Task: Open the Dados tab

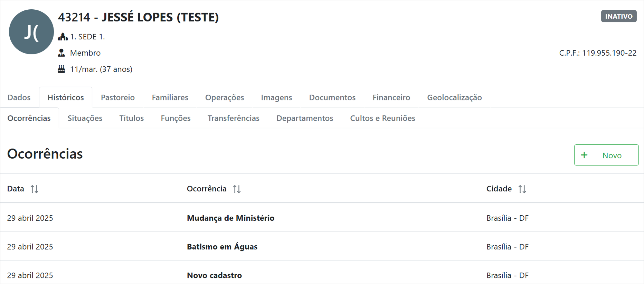Action: (19, 97)
